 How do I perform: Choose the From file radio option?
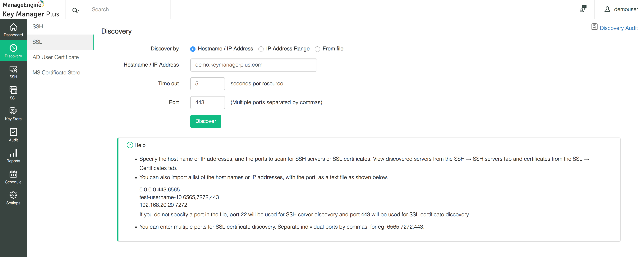317,49
